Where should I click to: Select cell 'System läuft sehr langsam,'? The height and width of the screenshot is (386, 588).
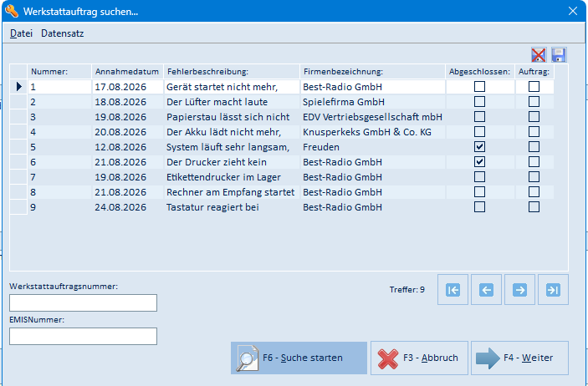tap(232, 146)
